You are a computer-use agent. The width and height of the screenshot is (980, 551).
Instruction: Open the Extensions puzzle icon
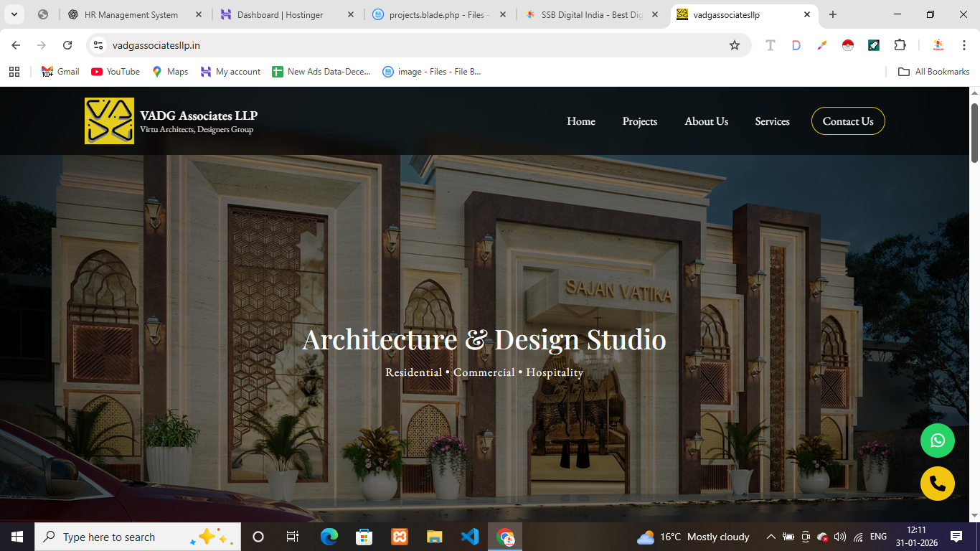click(x=900, y=44)
